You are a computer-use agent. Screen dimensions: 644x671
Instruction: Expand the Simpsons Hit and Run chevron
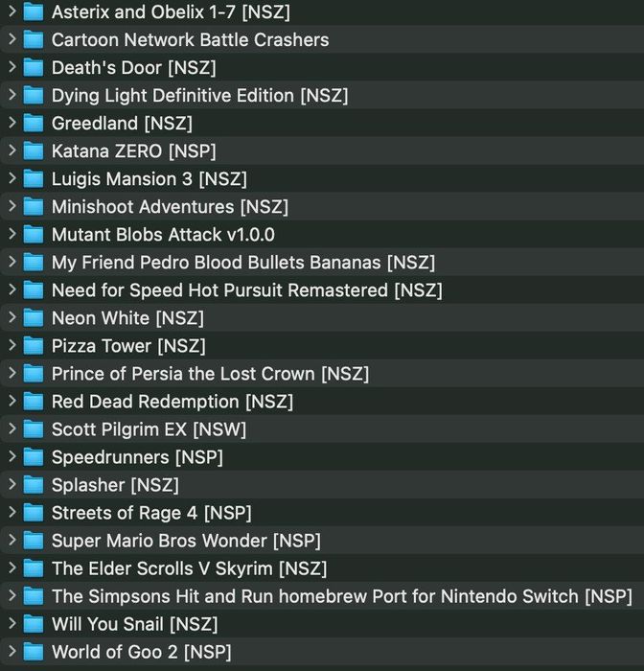pyautogui.click(x=12, y=595)
